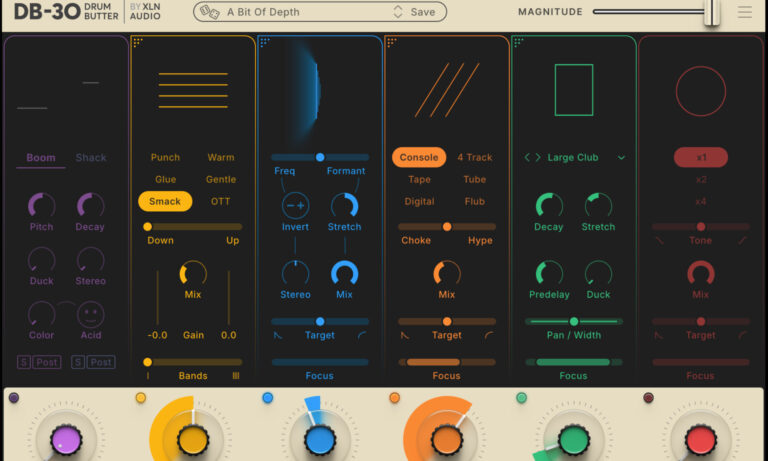This screenshot has width=768, height=461.
Task: Click low-end target icon in orange module
Action: pos(405,335)
